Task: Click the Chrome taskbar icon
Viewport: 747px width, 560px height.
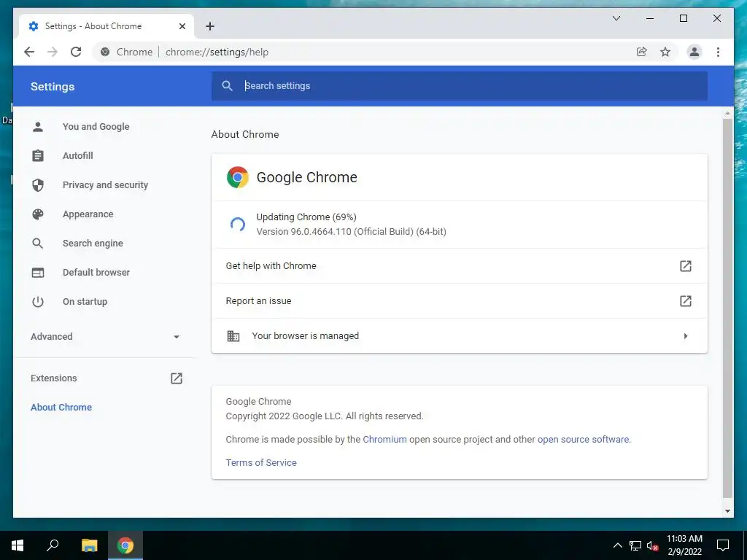Action: [125, 545]
